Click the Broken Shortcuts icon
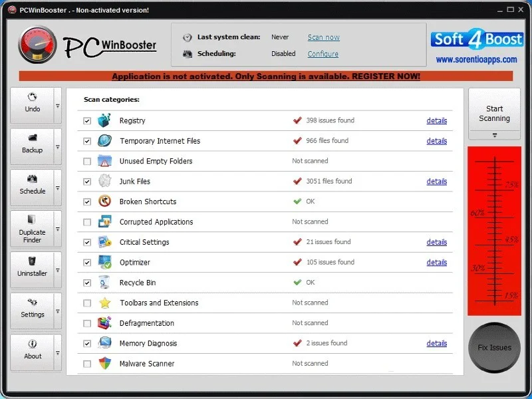Image resolution: width=532 pixels, height=399 pixels. click(104, 201)
